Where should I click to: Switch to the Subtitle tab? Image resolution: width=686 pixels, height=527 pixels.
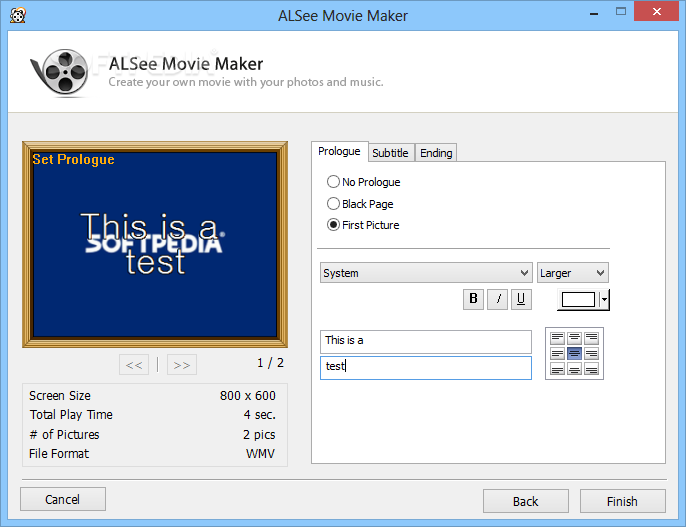[x=390, y=153]
